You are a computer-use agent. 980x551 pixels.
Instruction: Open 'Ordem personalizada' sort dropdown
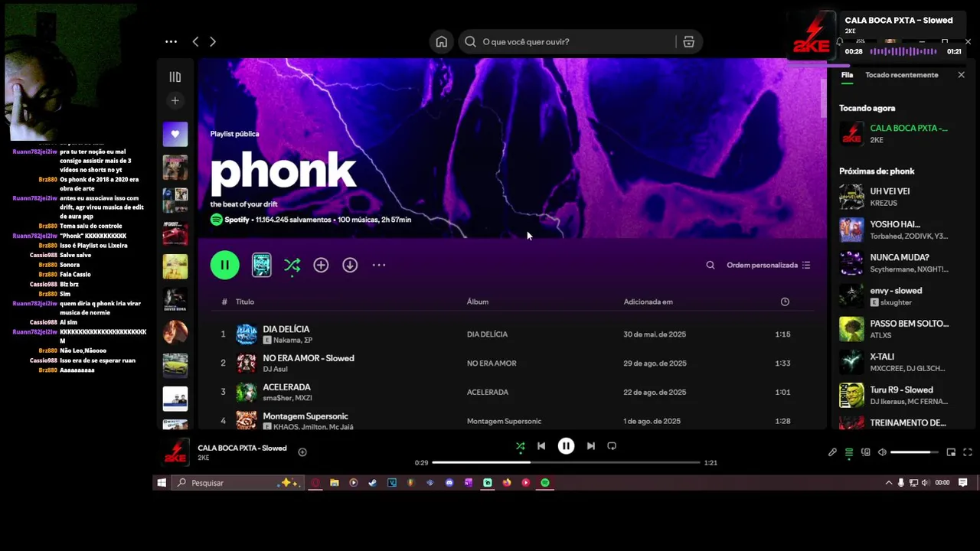pyautogui.click(x=768, y=265)
